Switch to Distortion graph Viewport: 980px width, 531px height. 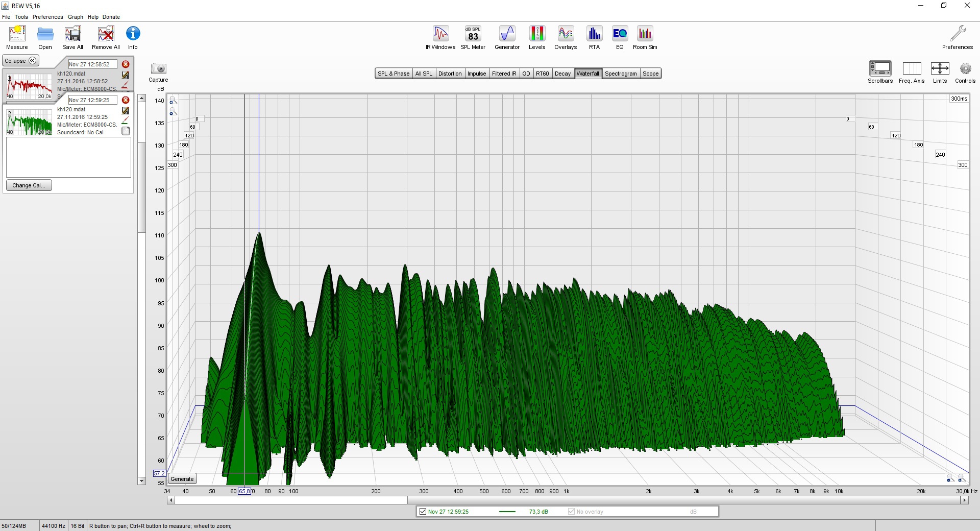coord(450,74)
